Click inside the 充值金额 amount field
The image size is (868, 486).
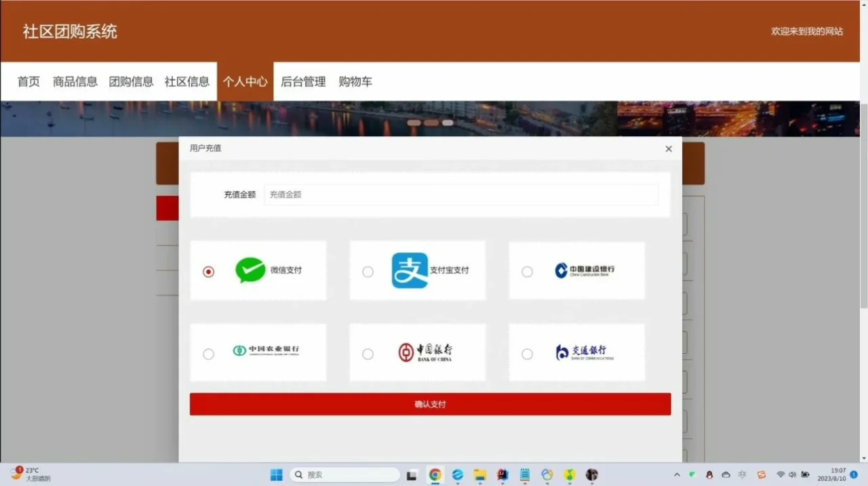coord(461,195)
